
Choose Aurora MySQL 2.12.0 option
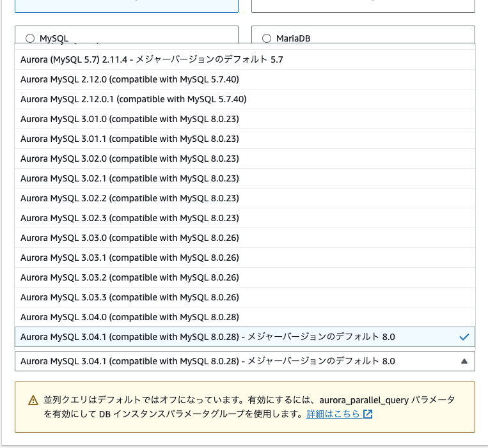click(x=245, y=79)
